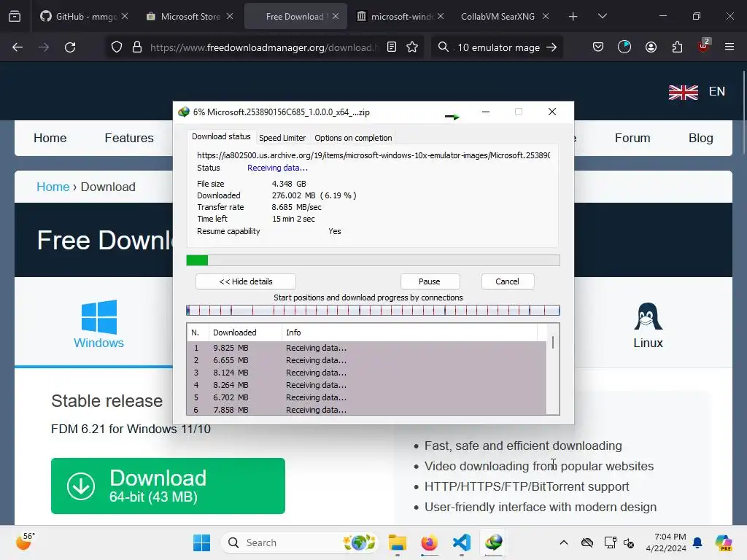The width and height of the screenshot is (747, 560).
Task: Pause the download
Action: pos(430,281)
